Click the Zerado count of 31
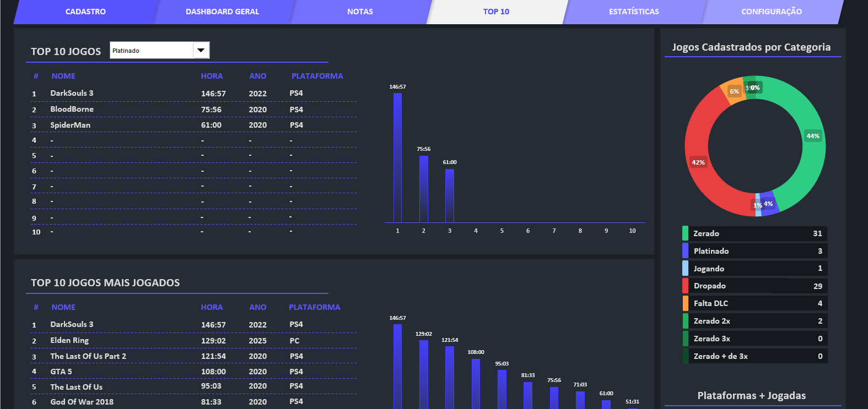This screenshot has width=868, height=409. pos(817,233)
